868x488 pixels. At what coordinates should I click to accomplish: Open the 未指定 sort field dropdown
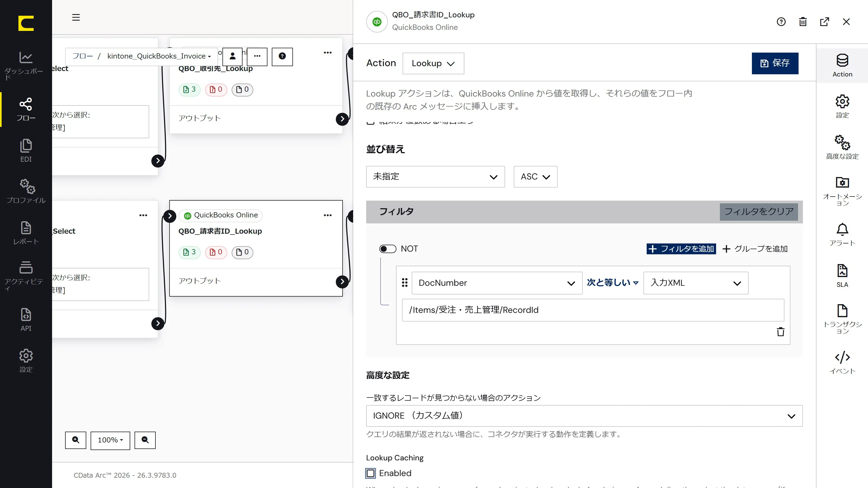pos(435,176)
